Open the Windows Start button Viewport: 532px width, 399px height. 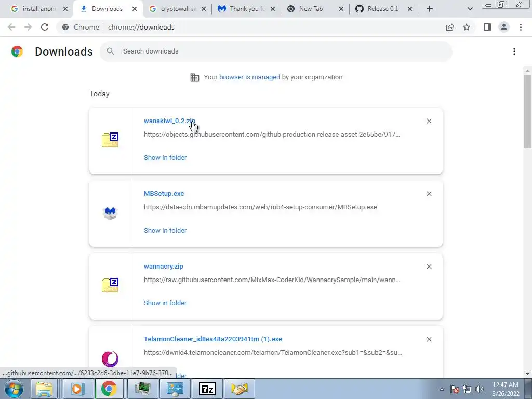coord(14,389)
